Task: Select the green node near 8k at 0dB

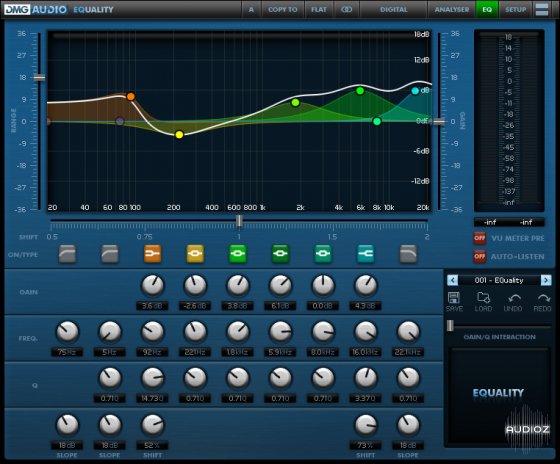Action: 377,121
